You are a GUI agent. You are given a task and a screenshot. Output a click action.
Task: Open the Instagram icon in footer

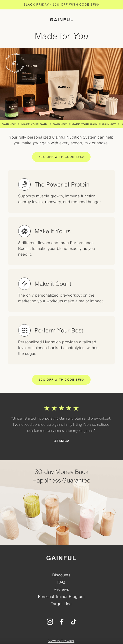pos(50,621)
